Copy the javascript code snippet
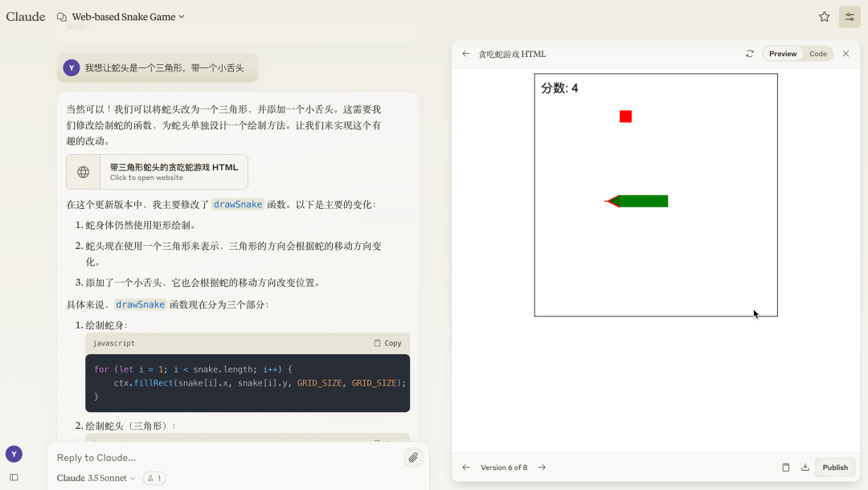This screenshot has height=490, width=868. 388,343
